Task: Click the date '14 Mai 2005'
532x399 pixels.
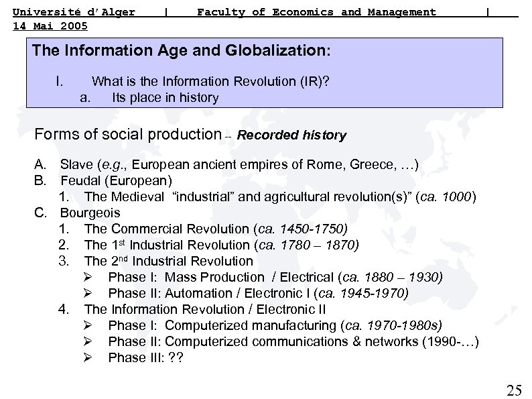Action: 50,26
